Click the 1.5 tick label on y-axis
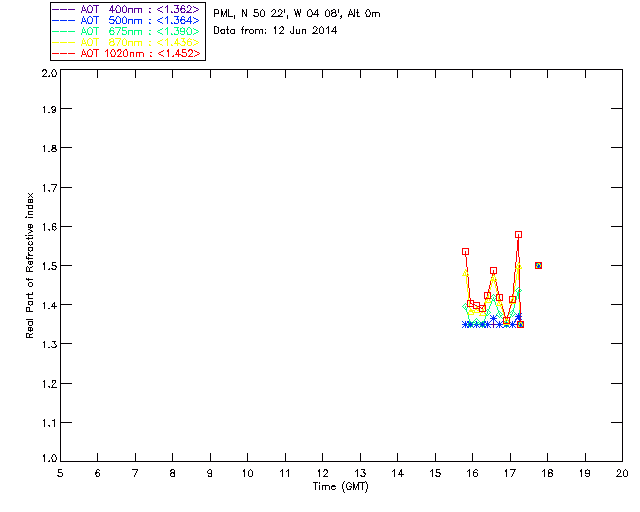640x512 pixels. point(49,266)
